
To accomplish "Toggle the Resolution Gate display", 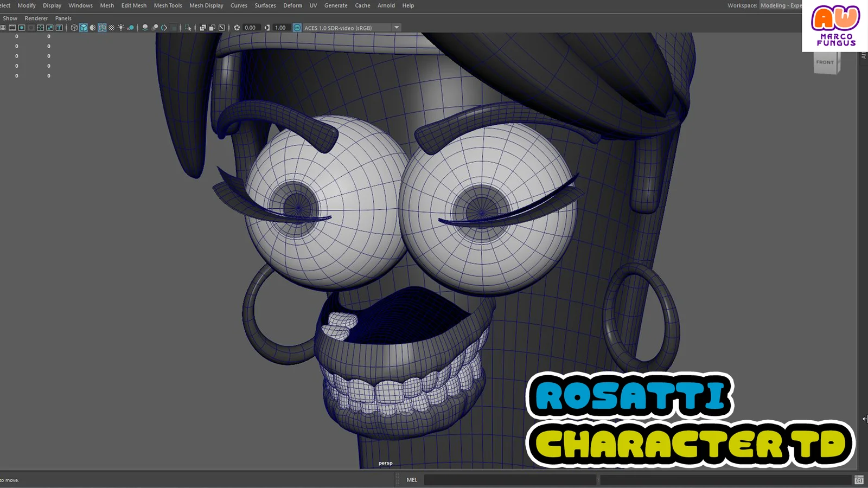I will [21, 27].
